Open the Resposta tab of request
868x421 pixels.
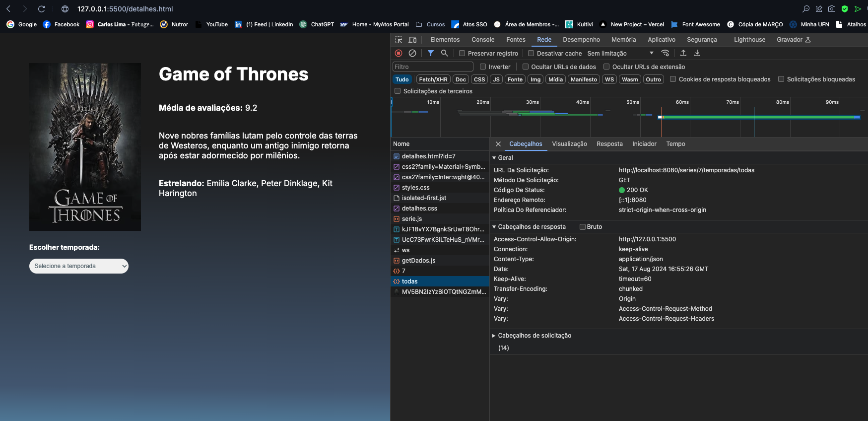(609, 144)
